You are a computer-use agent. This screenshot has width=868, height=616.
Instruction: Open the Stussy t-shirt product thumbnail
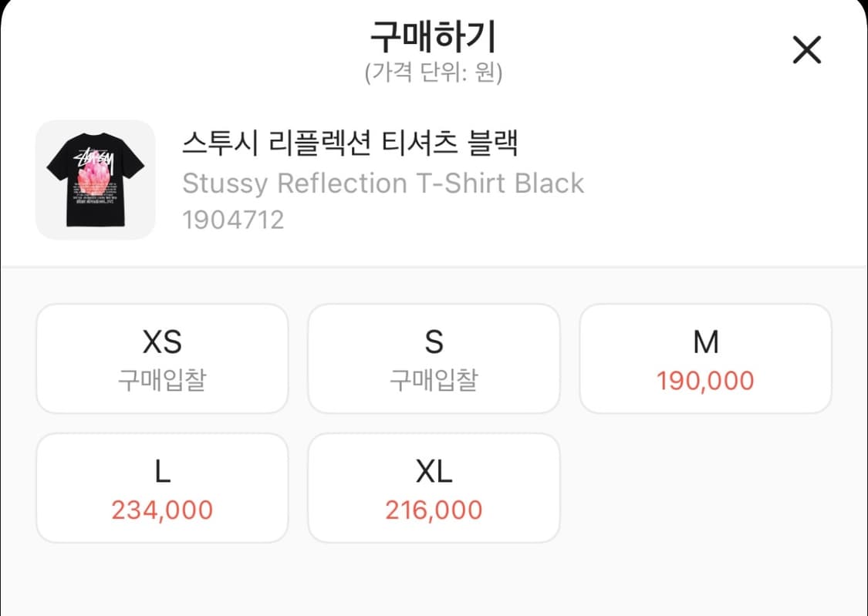[x=94, y=179]
